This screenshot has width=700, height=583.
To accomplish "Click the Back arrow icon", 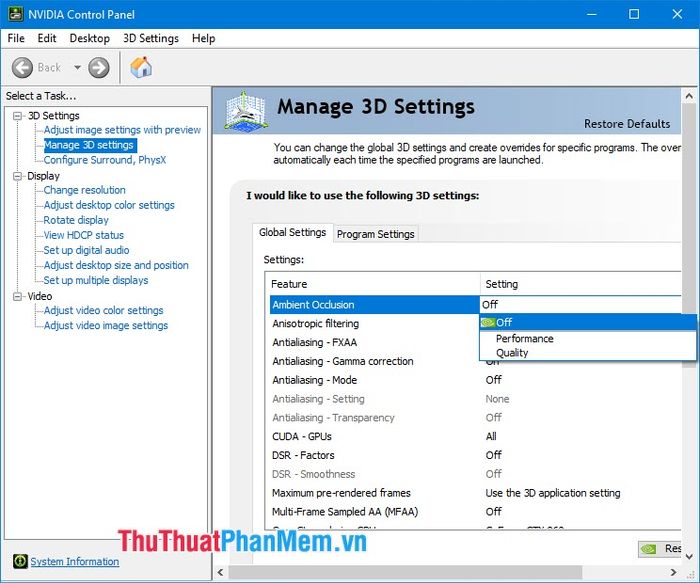I will [x=22, y=68].
